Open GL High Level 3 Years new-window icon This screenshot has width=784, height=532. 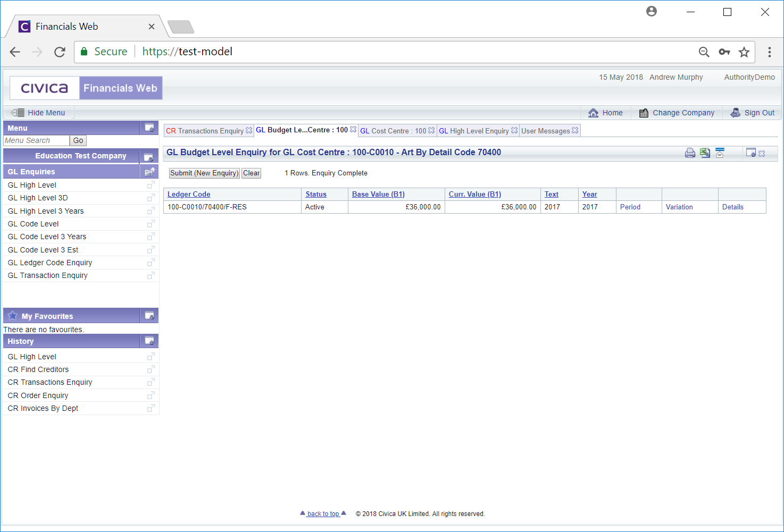151,211
